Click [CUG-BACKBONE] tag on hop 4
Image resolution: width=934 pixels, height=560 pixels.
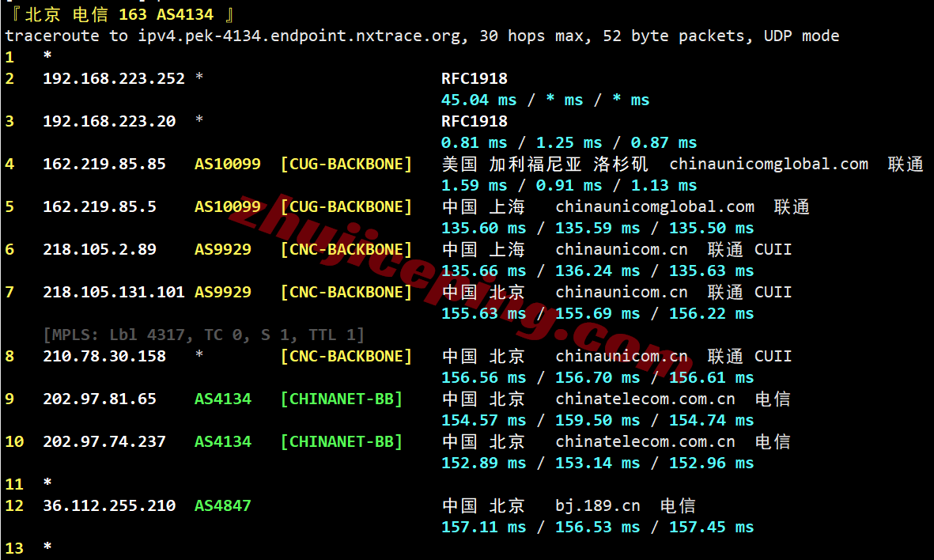[346, 165]
